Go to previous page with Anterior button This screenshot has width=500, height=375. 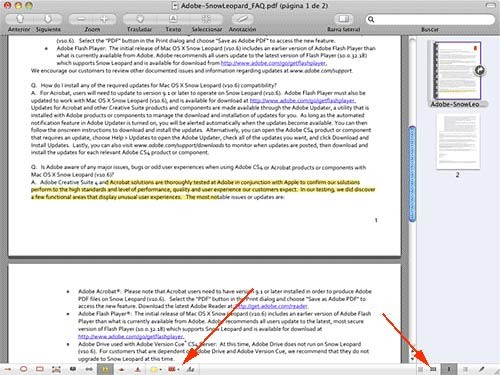click(20, 19)
